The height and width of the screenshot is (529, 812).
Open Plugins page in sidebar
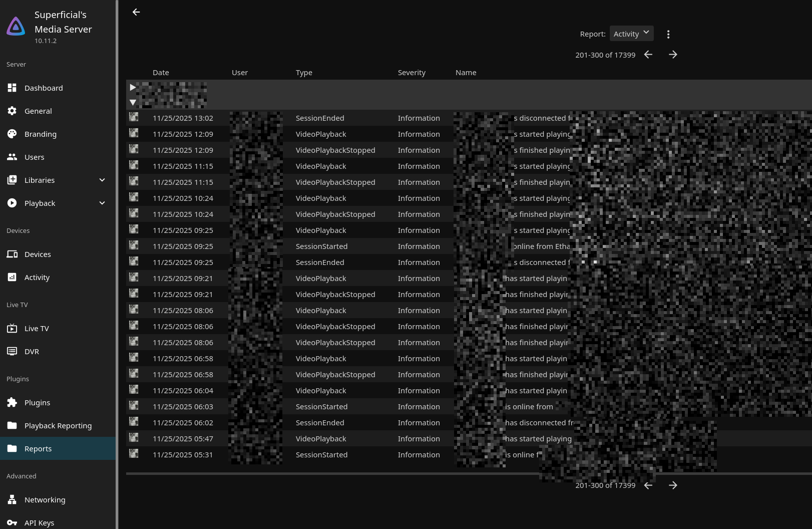click(x=37, y=403)
